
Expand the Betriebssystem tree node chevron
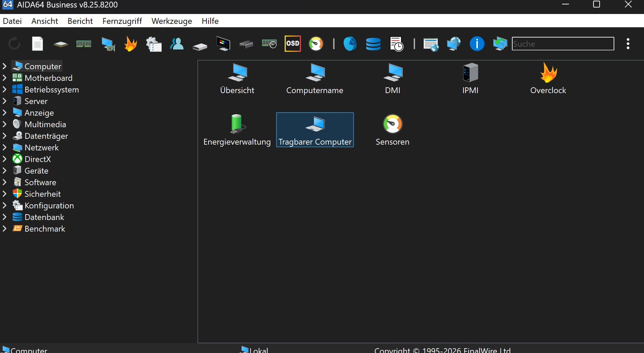[x=4, y=89]
